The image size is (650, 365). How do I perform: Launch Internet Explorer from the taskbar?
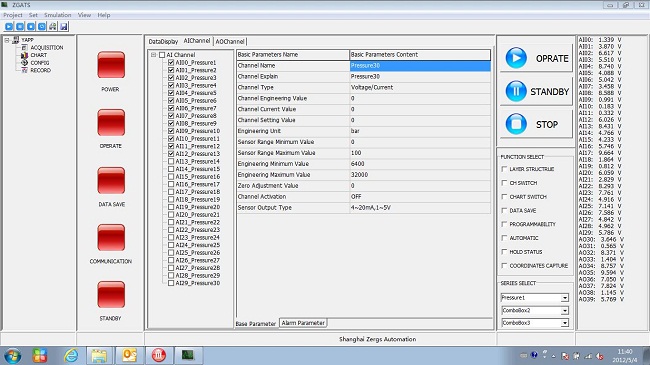point(71,355)
